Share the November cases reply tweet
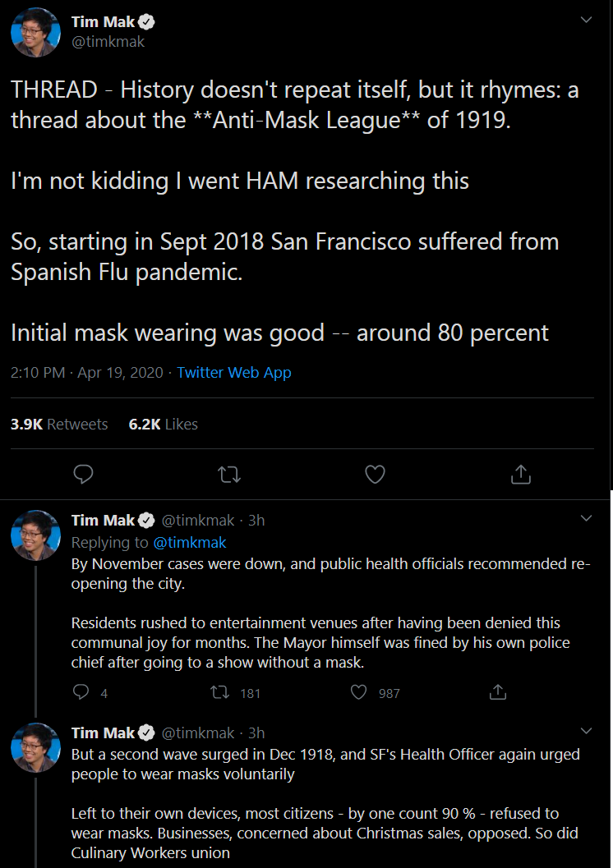This screenshot has height=868, width=613. tap(497, 692)
